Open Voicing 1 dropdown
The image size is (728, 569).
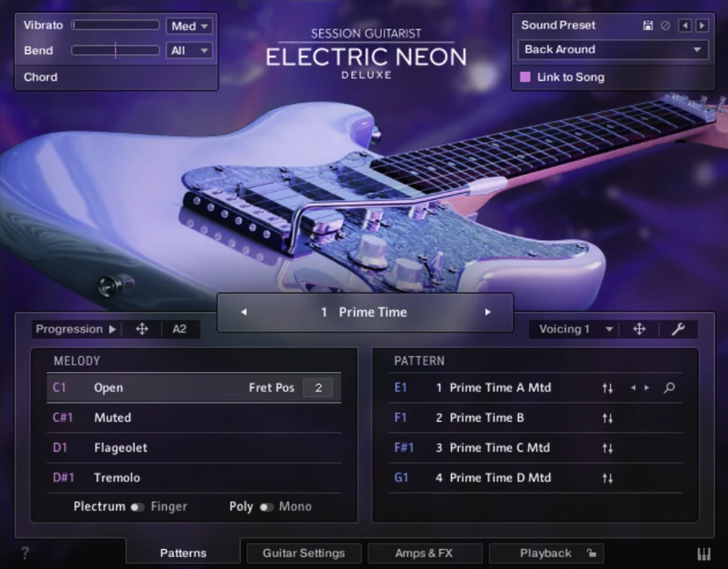pos(576,329)
